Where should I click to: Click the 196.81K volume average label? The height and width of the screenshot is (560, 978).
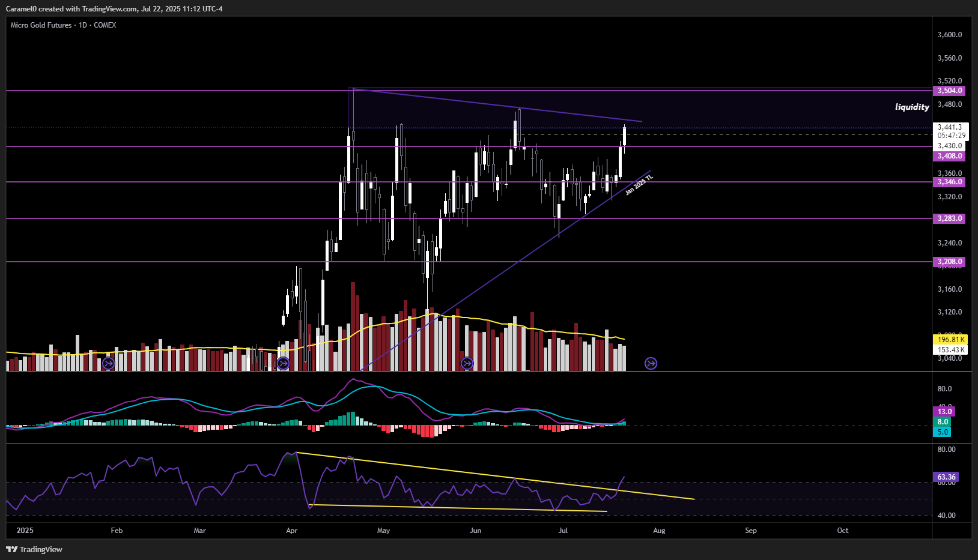(x=951, y=340)
